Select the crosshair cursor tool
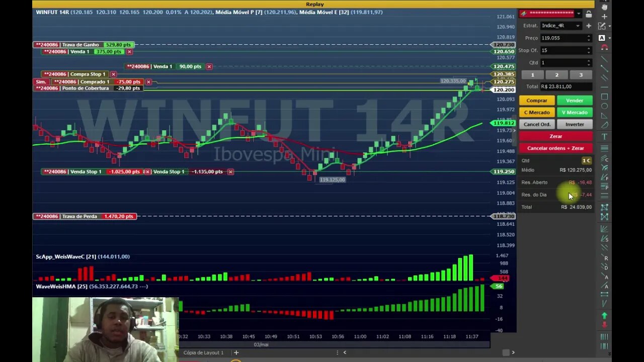 [604, 17]
